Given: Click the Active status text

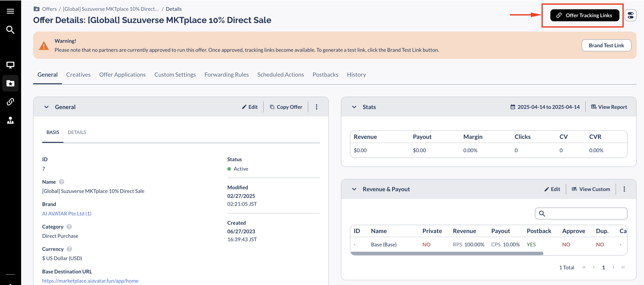Looking at the screenshot, I should [x=241, y=169].
